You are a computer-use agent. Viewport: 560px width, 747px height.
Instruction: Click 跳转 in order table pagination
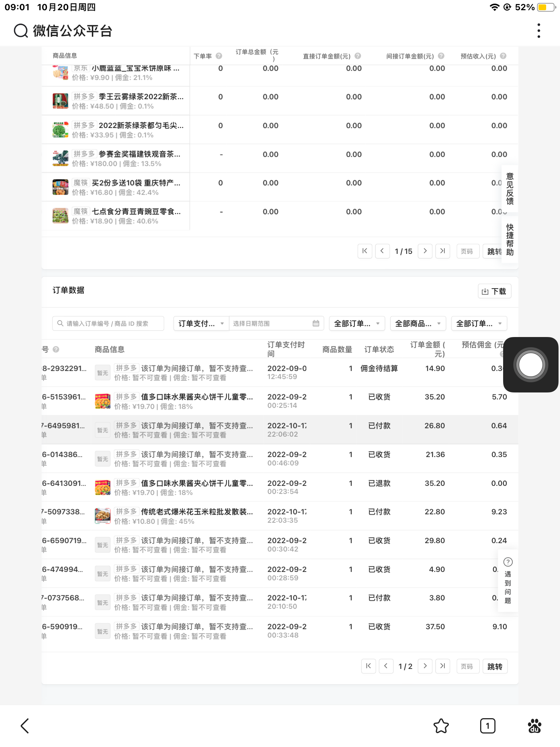point(495,666)
